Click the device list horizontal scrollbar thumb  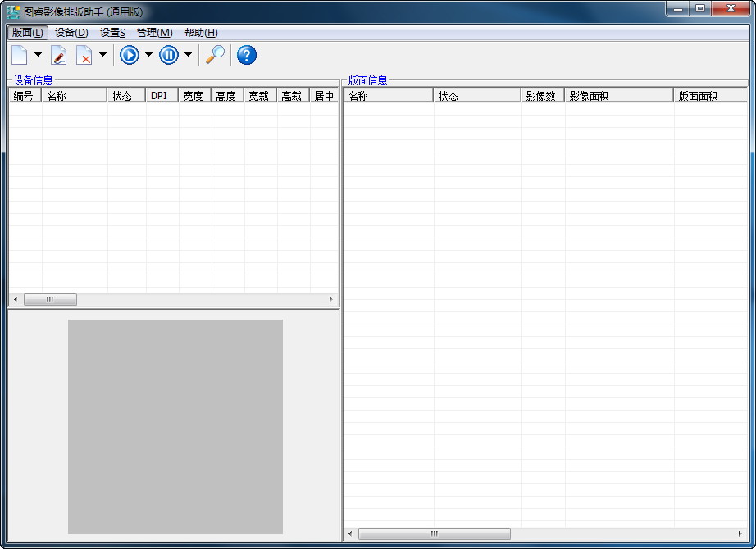(50, 300)
